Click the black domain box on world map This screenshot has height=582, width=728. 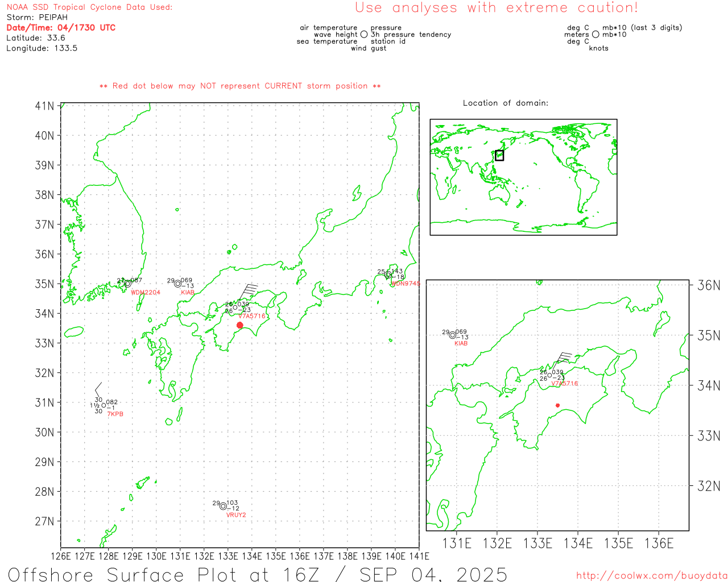[499, 155]
